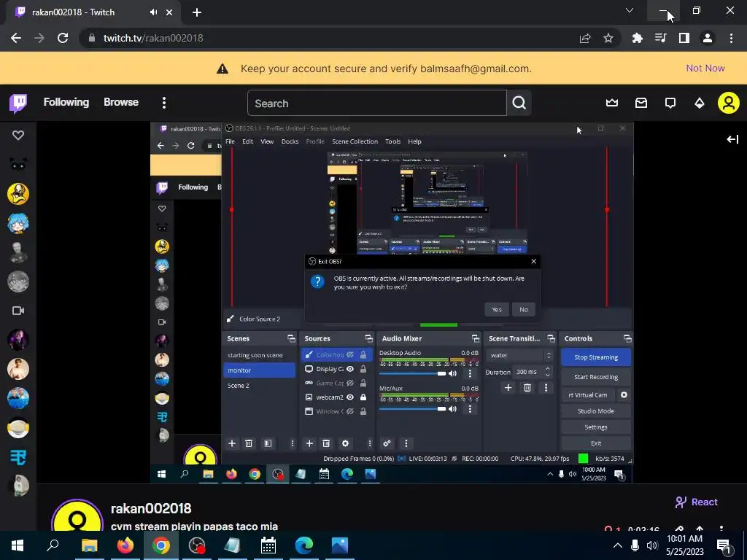Open Chrome's tab search chevron
The width and height of the screenshot is (747, 560).
tap(630, 10)
